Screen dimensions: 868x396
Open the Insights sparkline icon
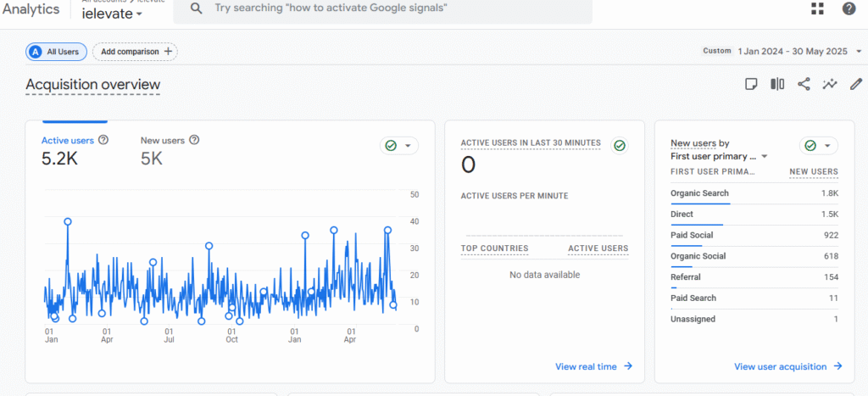click(x=830, y=84)
